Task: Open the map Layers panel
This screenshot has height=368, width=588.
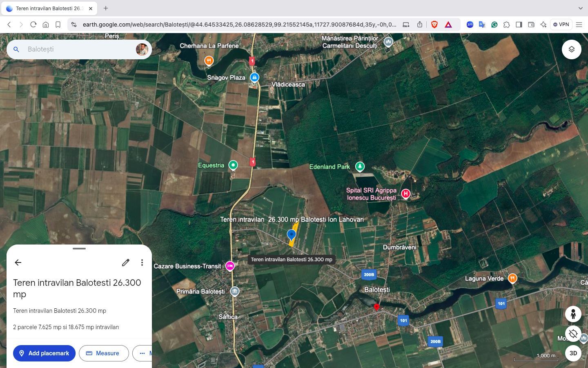Action: point(572,49)
